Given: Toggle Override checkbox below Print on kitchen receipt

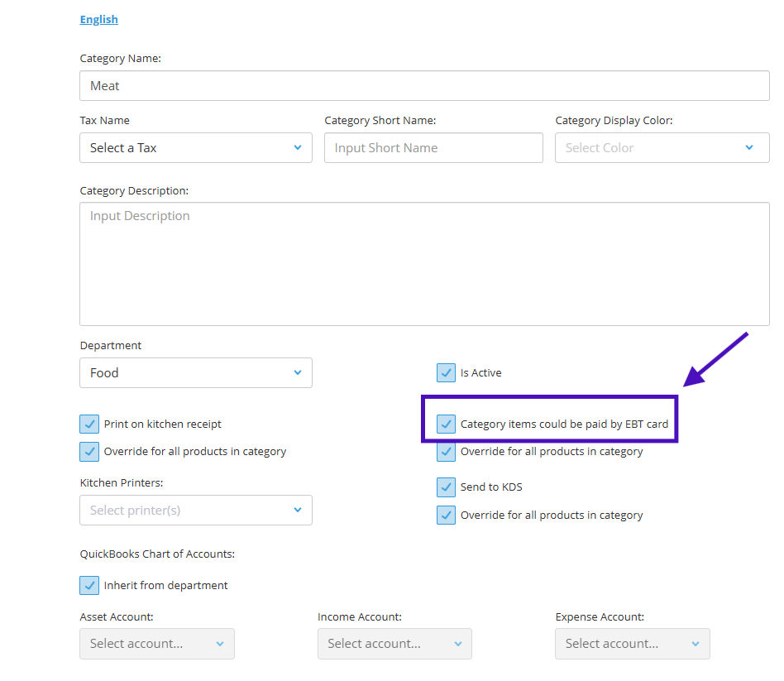Looking at the screenshot, I should 89,452.
